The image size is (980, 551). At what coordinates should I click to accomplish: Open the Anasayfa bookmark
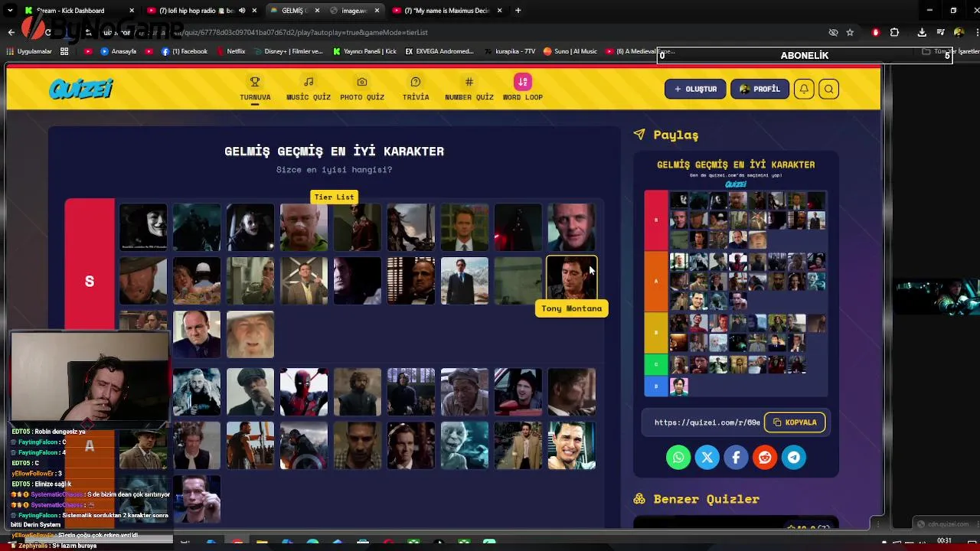click(119, 51)
